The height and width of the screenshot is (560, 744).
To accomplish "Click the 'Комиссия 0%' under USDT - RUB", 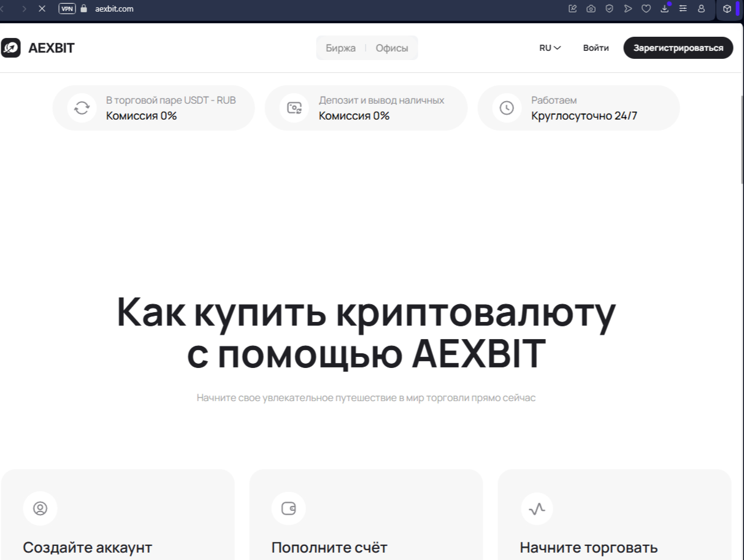I will pos(142,115).
